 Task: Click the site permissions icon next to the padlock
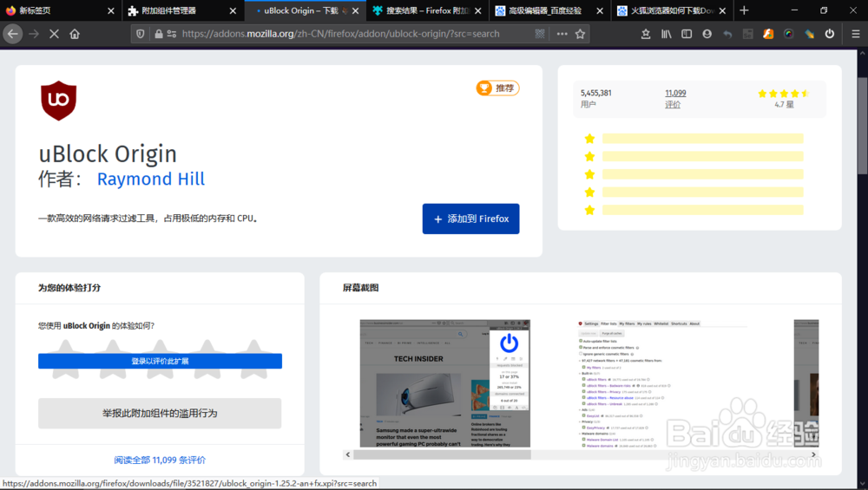point(172,34)
